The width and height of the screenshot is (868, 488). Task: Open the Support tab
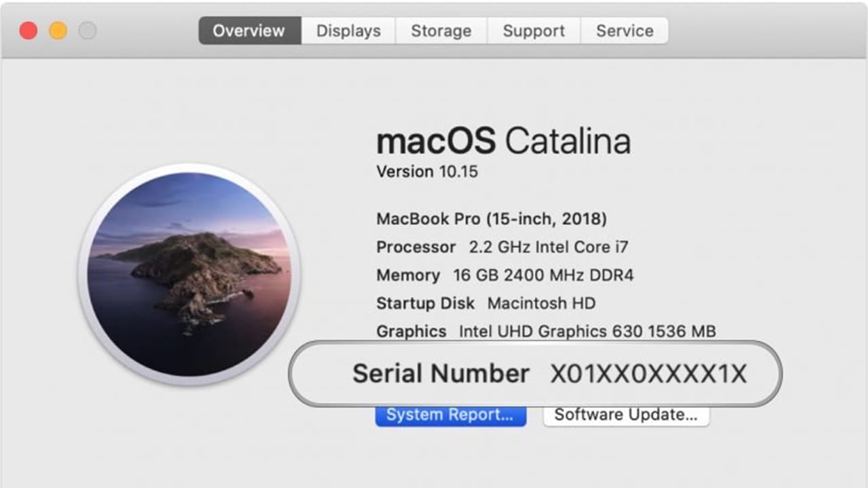534,30
